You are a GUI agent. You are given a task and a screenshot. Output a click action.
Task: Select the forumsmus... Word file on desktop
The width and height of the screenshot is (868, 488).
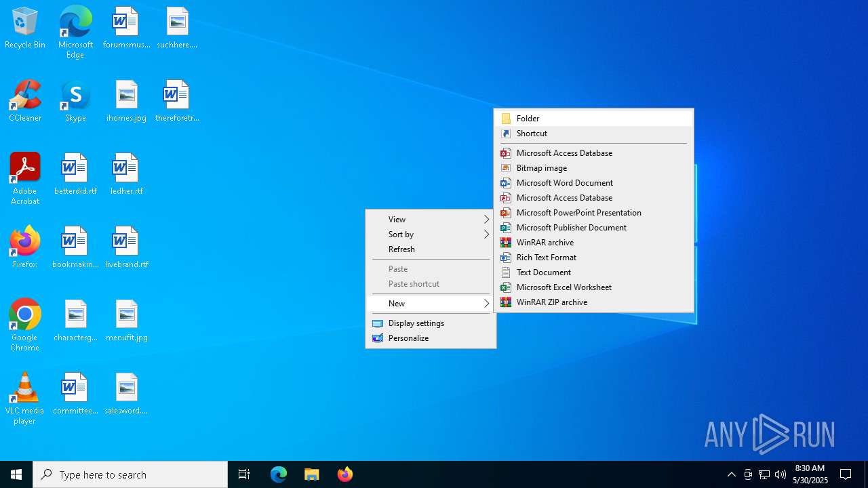tap(126, 28)
